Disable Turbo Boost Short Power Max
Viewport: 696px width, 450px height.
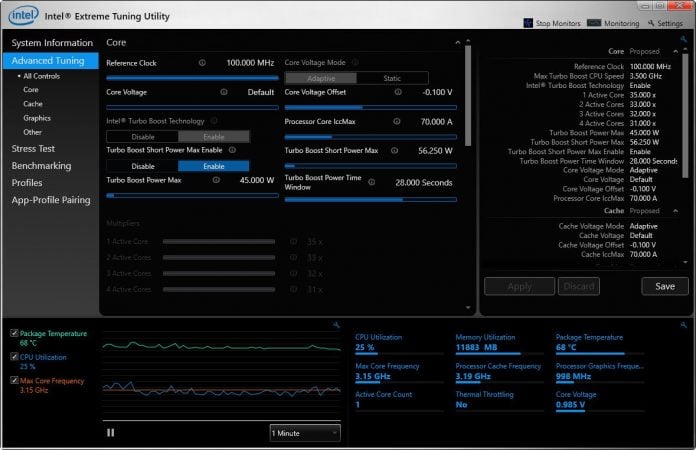coord(142,166)
